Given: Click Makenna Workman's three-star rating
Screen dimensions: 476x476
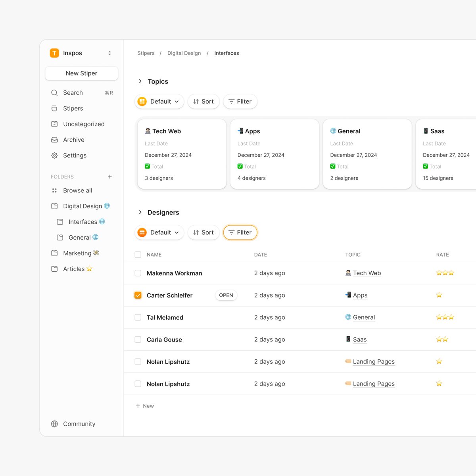Looking at the screenshot, I should (445, 273).
